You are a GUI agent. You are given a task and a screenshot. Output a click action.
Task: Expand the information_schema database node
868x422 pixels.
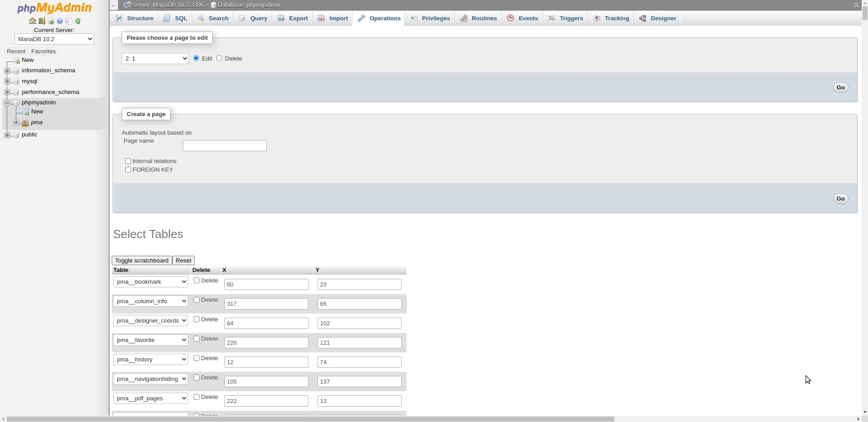pyautogui.click(x=7, y=71)
